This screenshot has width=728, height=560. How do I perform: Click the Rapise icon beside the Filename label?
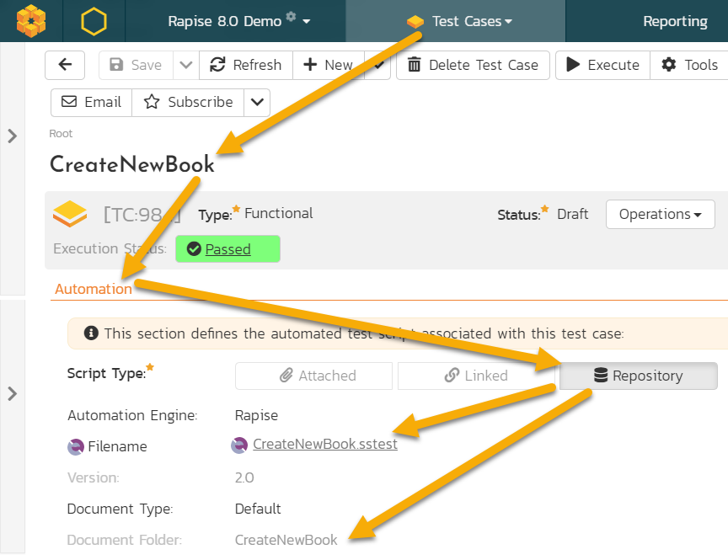[76, 447]
